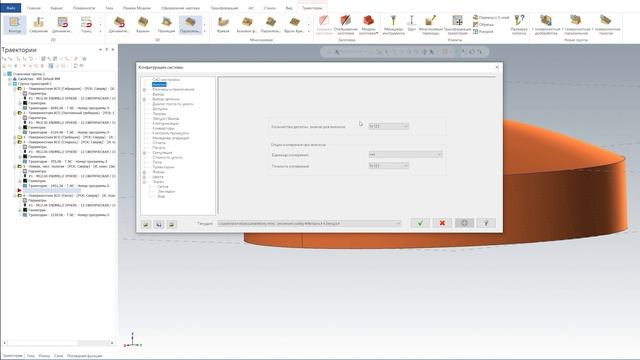Image resolution: width=640 pixels, height=360 pixels.
Task: Switch to the Вид ribbon tab
Action: tap(289, 8)
